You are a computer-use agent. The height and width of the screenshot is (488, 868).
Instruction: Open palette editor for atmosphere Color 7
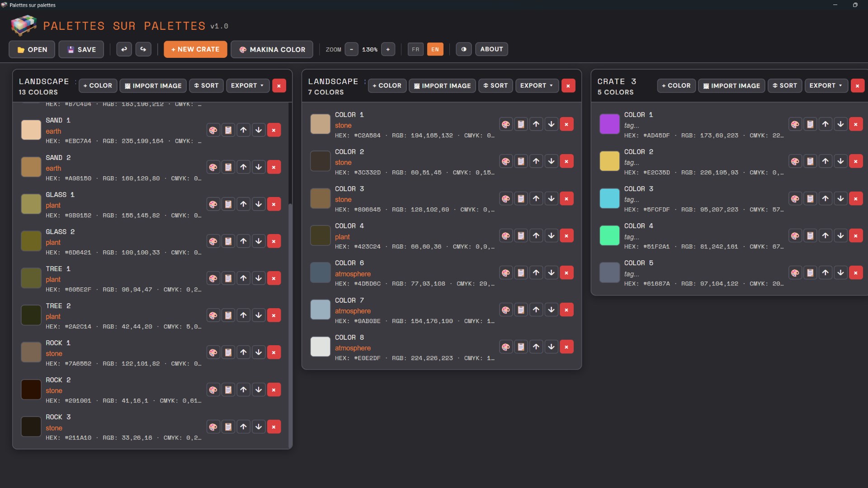(x=506, y=310)
